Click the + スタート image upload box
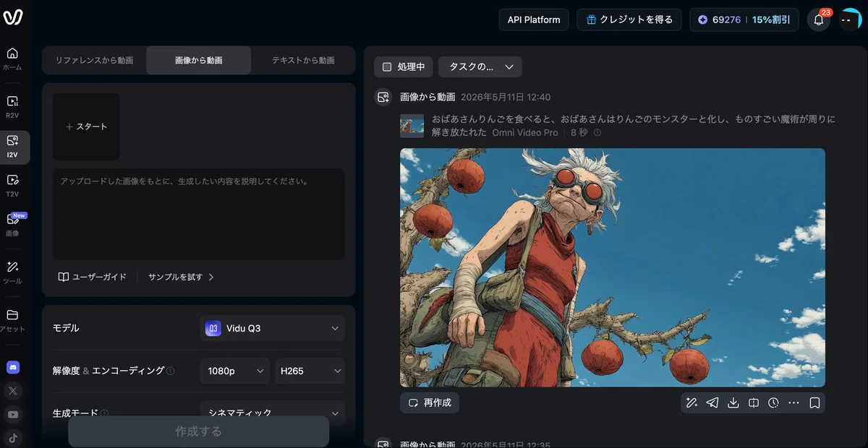The width and height of the screenshot is (868, 448). [x=86, y=126]
